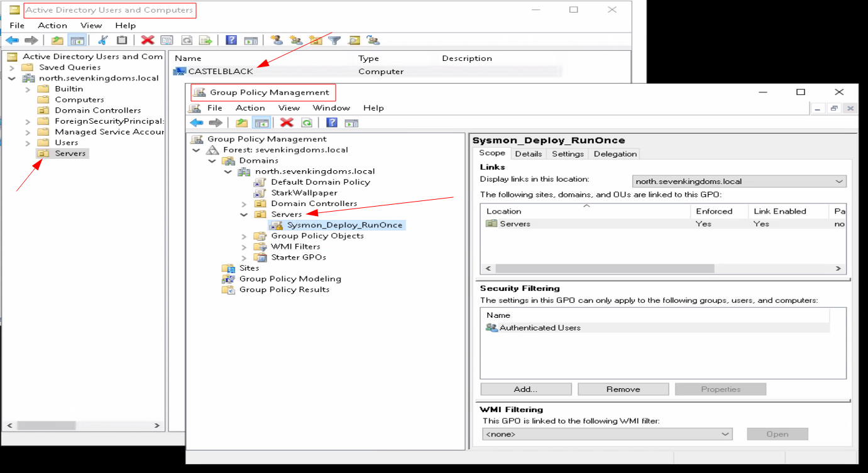This screenshot has height=473, width=868.
Task: Select the Create new group icon
Action: pos(296,40)
